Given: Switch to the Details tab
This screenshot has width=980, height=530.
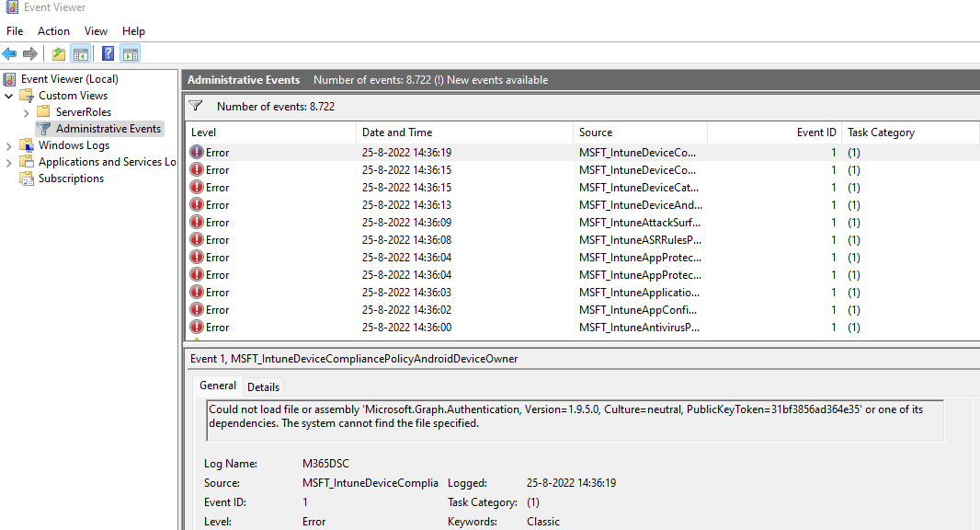Looking at the screenshot, I should 263,386.
